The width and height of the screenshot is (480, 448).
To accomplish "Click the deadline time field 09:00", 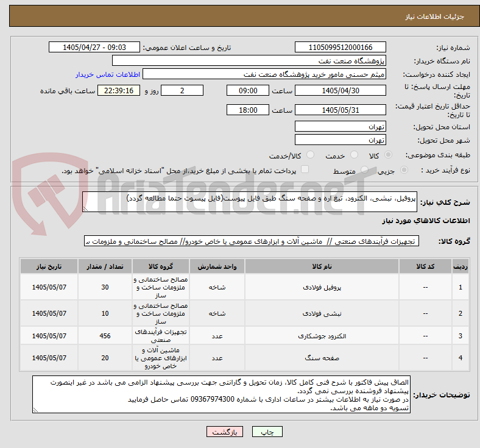I will tap(248, 90).
